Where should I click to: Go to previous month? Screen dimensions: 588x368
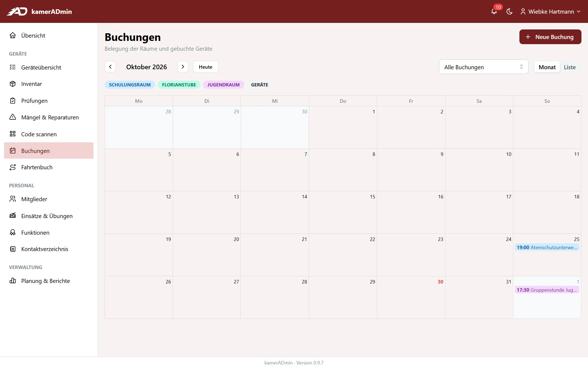[110, 67]
